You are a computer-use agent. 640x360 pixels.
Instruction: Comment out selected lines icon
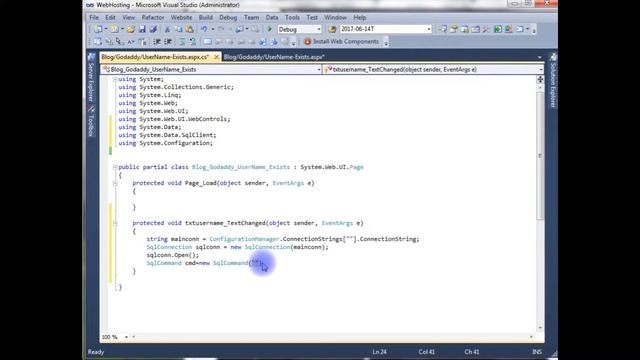point(182,42)
